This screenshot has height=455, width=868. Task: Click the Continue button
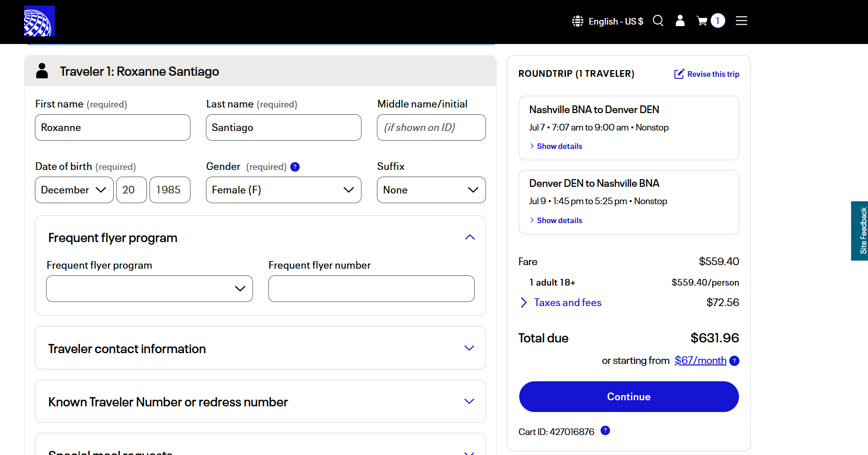tap(629, 397)
